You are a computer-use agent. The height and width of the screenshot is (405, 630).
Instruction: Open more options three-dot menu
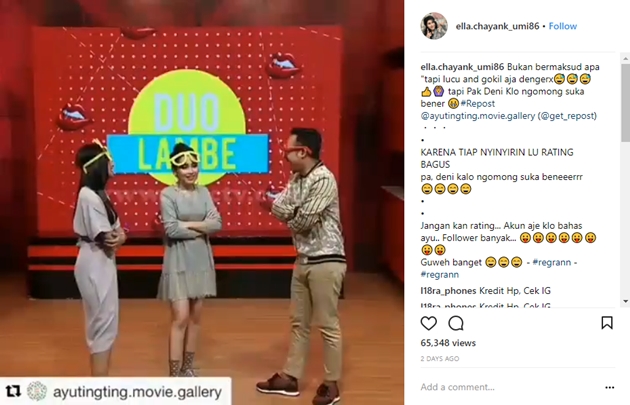(x=610, y=387)
